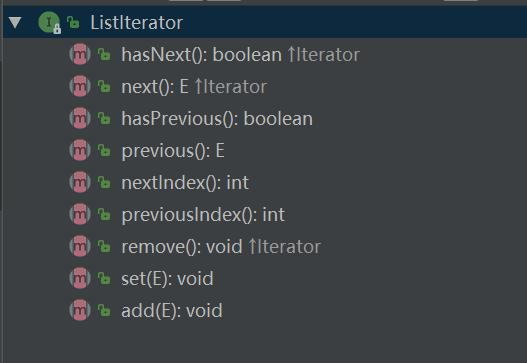The image size is (527, 363).
Task: Collapse the ListIterator tree node
Action: 15,23
